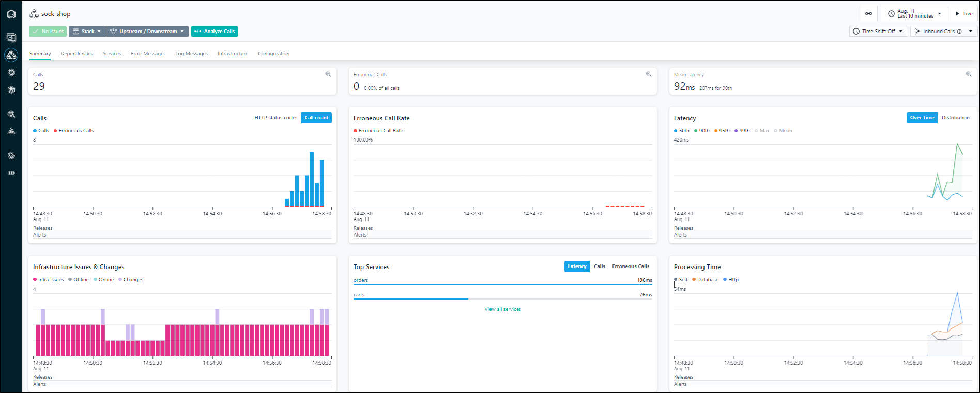The image size is (980, 393).
Task: Enable the Mean latency series
Action: coord(783,131)
